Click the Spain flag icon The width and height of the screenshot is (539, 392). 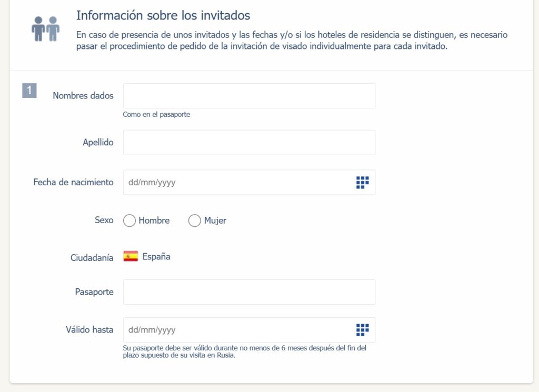coord(131,257)
